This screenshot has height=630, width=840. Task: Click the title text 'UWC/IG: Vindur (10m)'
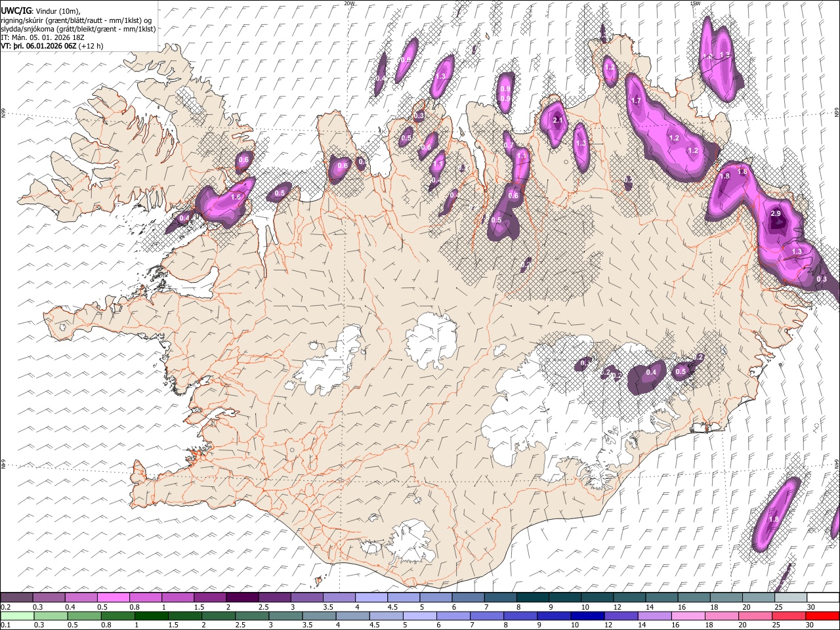pos(40,10)
